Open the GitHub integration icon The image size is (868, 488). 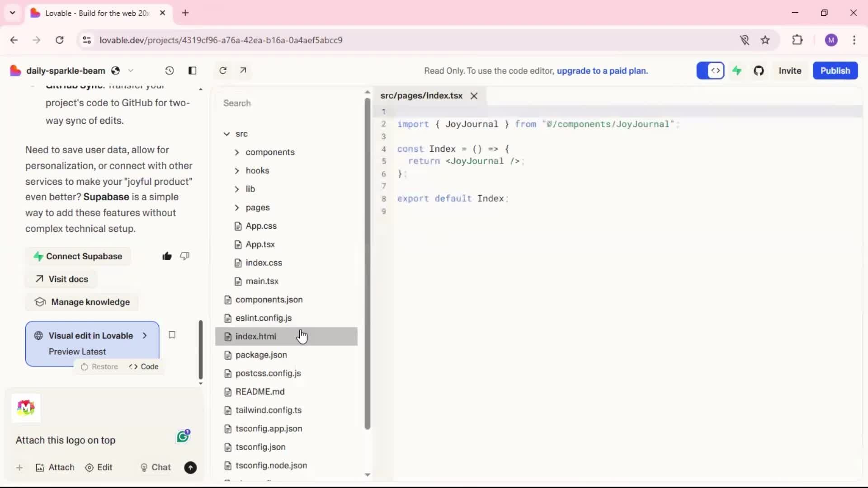[x=759, y=70]
